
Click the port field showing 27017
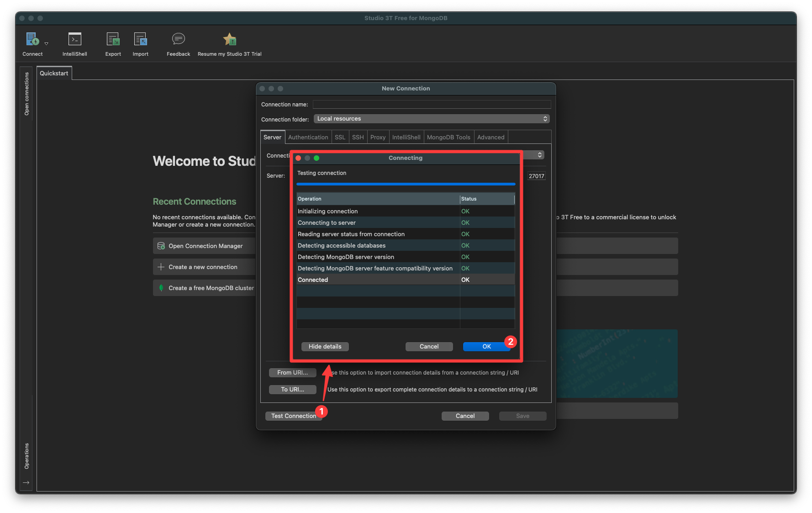(537, 176)
